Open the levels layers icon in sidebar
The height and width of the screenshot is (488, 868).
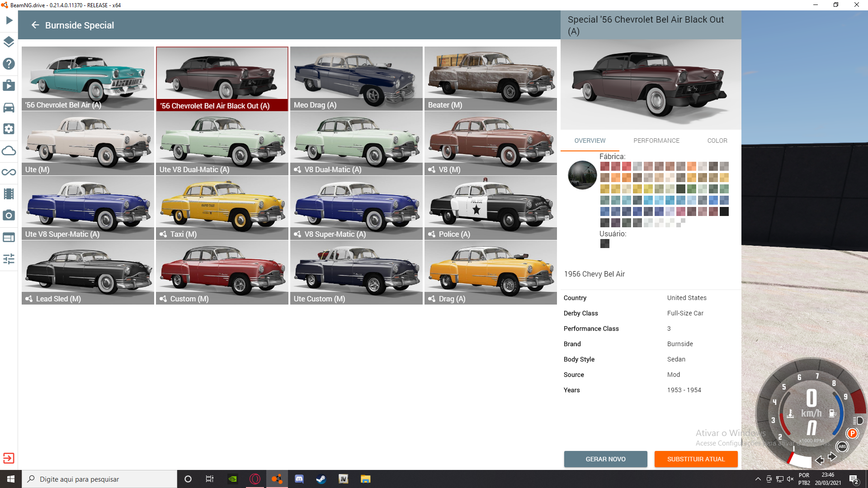click(x=9, y=42)
